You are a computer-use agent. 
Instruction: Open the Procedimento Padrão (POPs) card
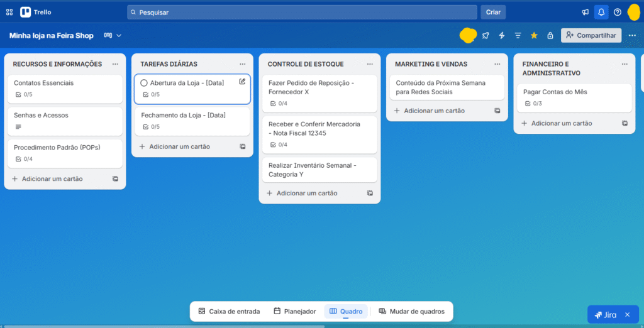[65, 153]
